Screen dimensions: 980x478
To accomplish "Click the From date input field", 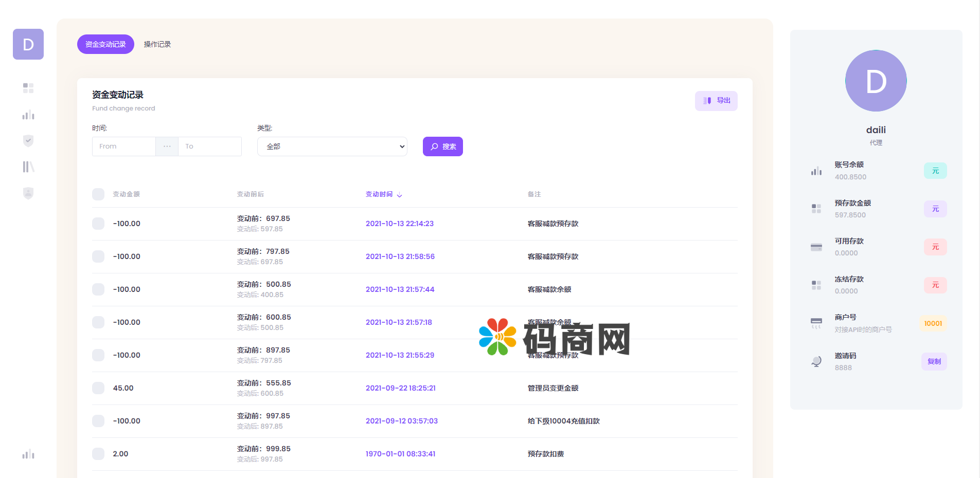I will 124,146.
